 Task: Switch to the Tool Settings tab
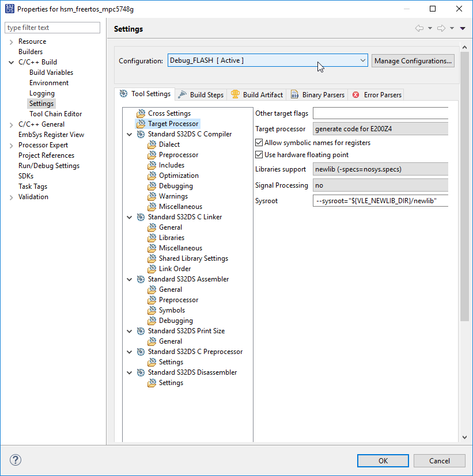click(x=145, y=94)
